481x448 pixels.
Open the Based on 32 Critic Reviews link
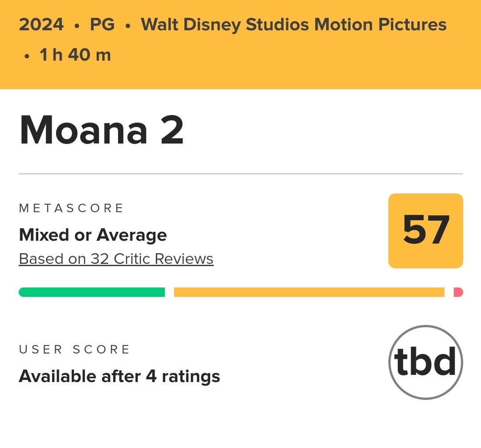coord(116,259)
